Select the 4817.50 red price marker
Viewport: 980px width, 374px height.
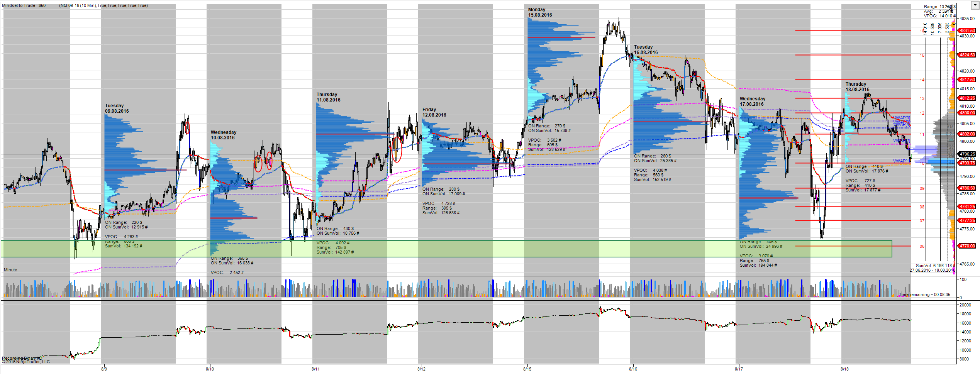pyautogui.click(x=967, y=80)
